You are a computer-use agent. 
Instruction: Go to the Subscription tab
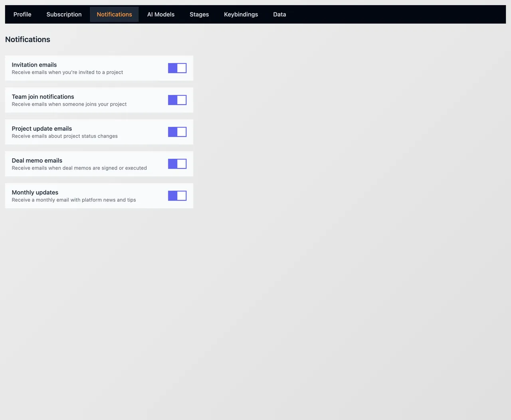point(64,14)
